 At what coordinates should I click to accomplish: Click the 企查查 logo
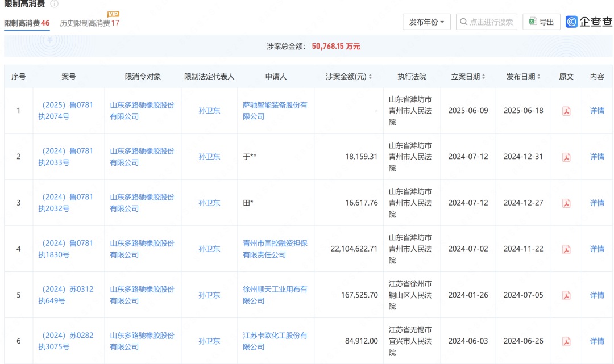pos(589,22)
